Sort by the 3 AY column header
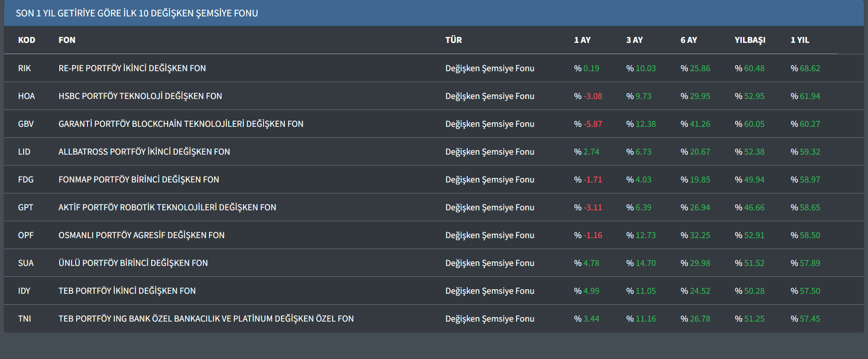The width and height of the screenshot is (868, 359). [634, 40]
